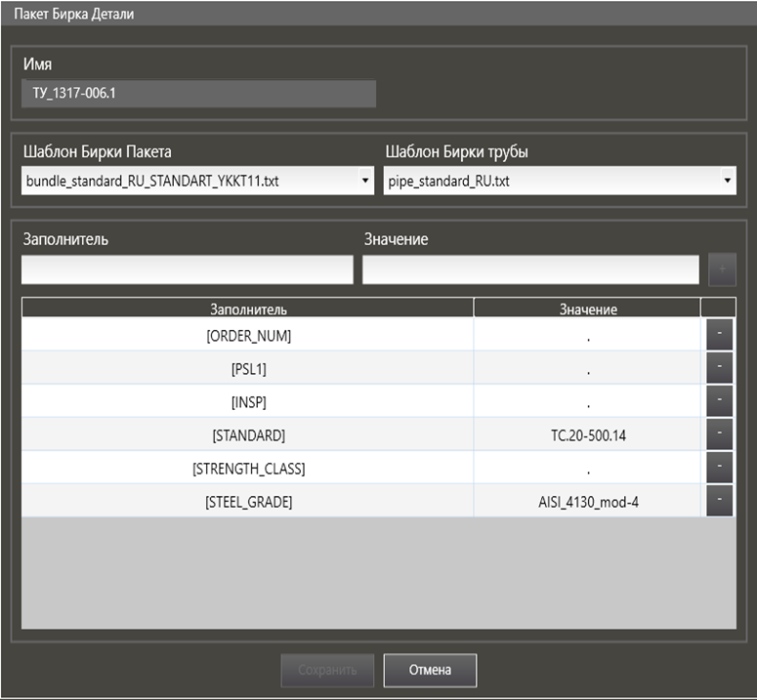Click the Отмена button

(430, 670)
